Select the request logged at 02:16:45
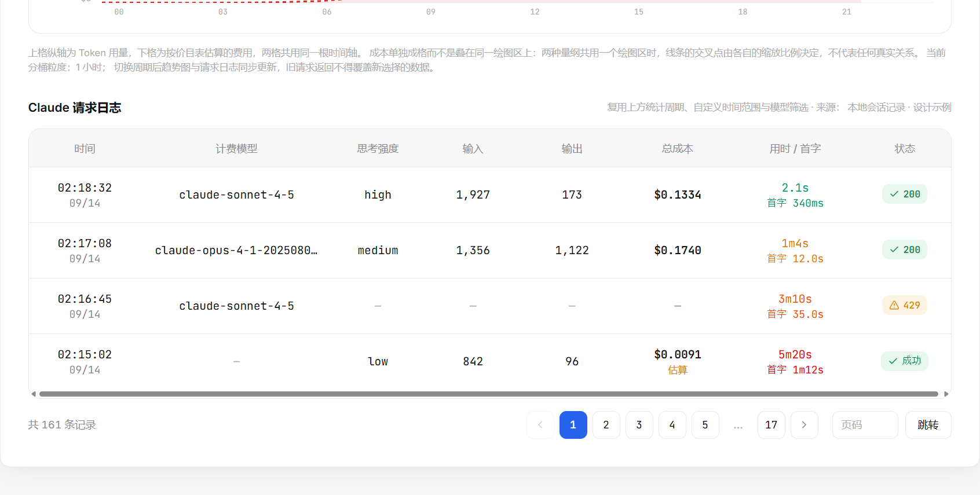This screenshot has height=495, width=980. (490, 306)
